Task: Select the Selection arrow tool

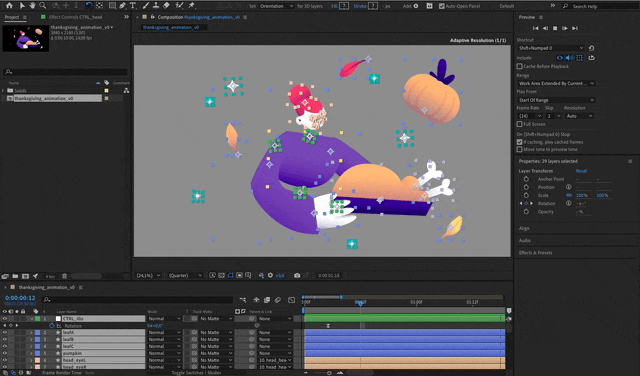Action: pyautogui.click(x=22, y=6)
